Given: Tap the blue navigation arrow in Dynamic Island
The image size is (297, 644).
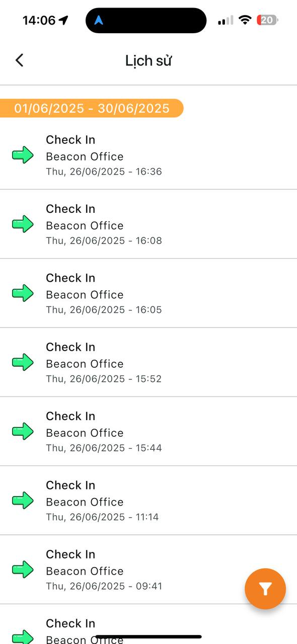Looking at the screenshot, I should [x=99, y=21].
